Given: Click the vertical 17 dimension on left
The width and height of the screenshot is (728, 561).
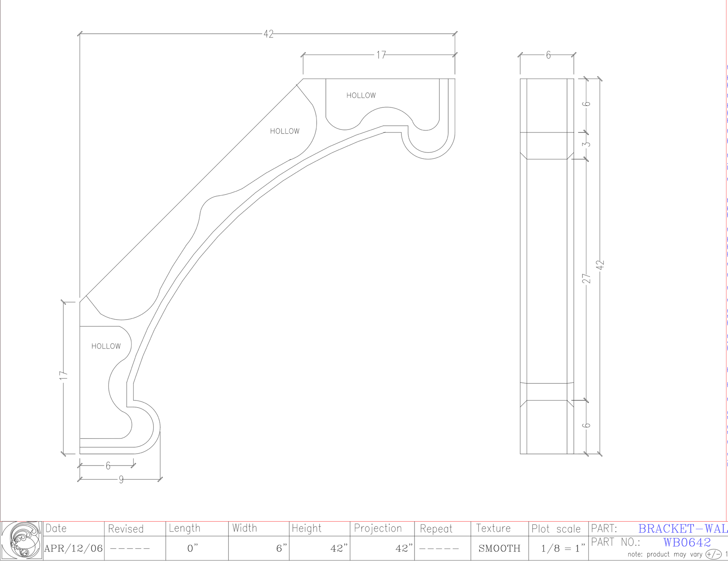Looking at the screenshot, I should [64, 375].
